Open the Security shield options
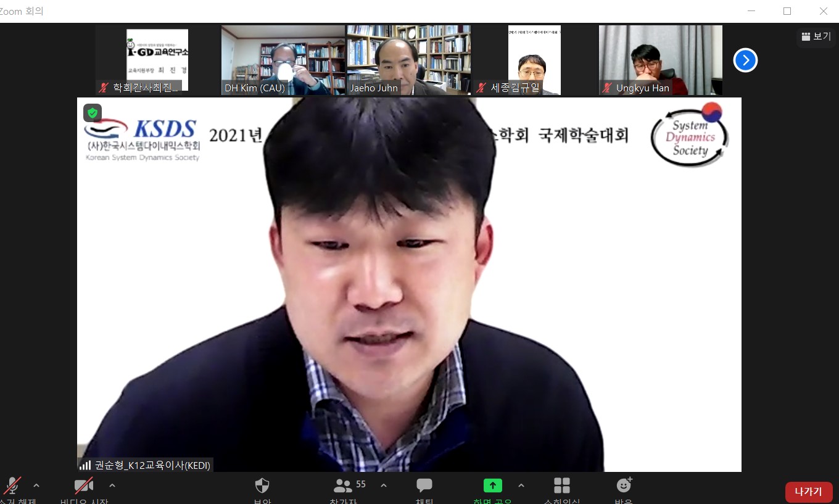The height and width of the screenshot is (504, 839). (262, 486)
